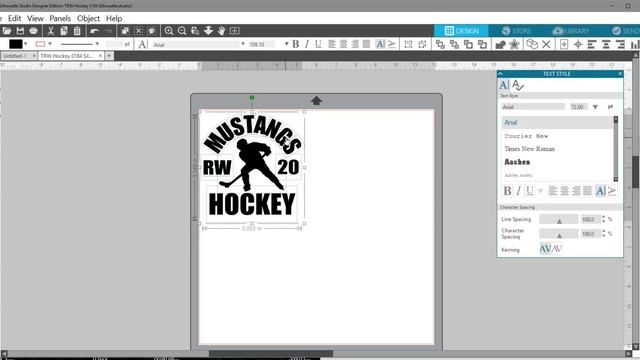Print using the printer toolbar icon

pyautogui.click(x=33, y=31)
